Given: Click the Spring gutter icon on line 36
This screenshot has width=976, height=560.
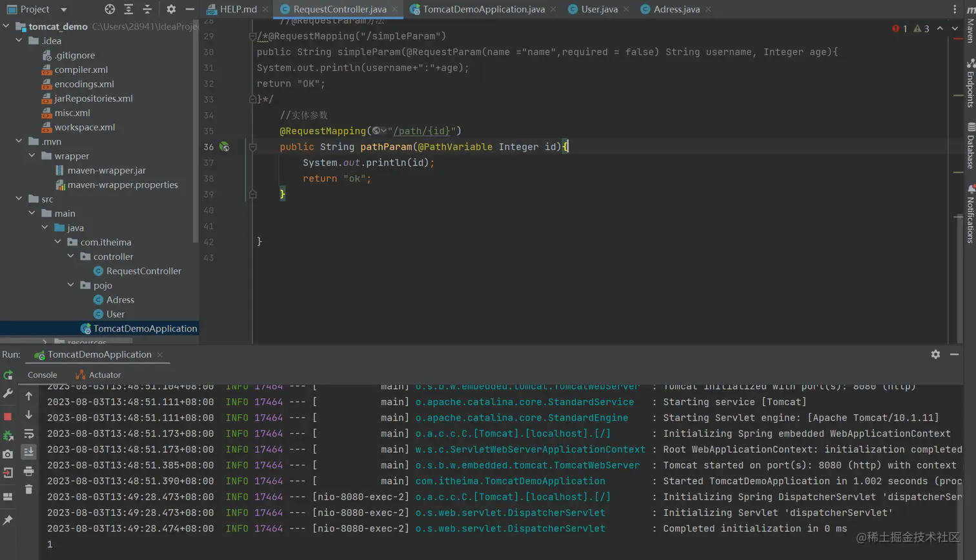Looking at the screenshot, I should coord(225,147).
